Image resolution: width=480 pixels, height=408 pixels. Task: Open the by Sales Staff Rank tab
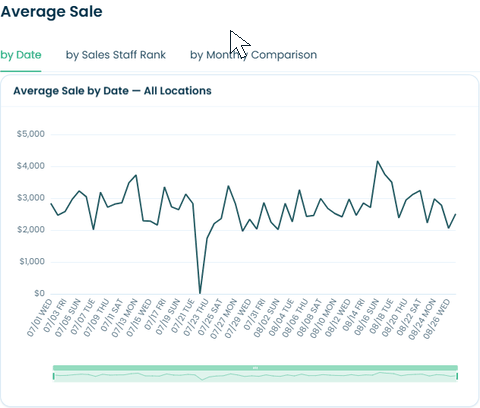click(116, 55)
